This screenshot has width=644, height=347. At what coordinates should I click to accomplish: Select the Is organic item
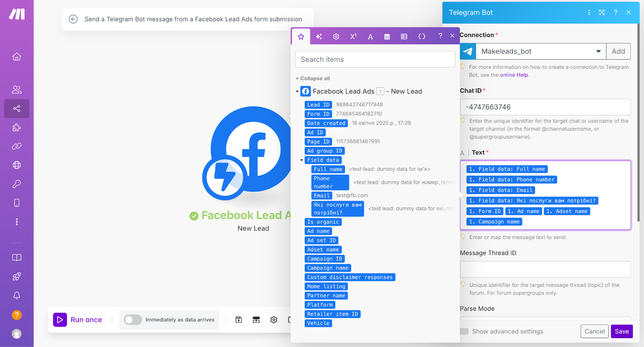[323, 222]
